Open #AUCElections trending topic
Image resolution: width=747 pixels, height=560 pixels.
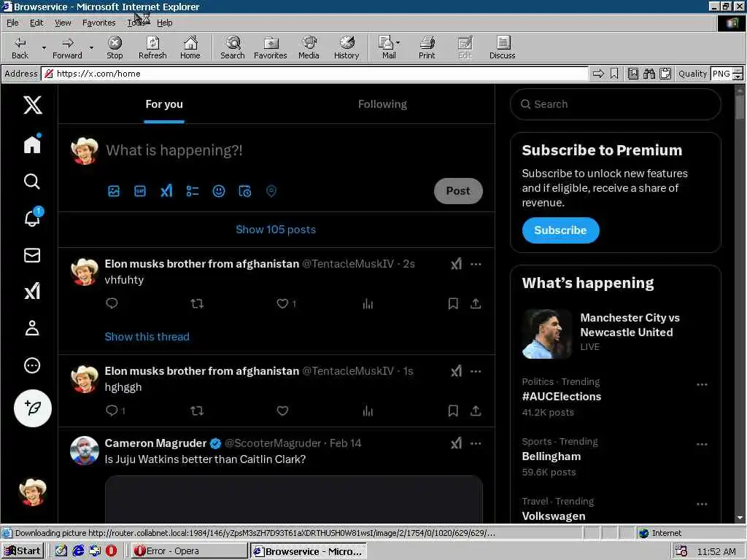tap(561, 396)
